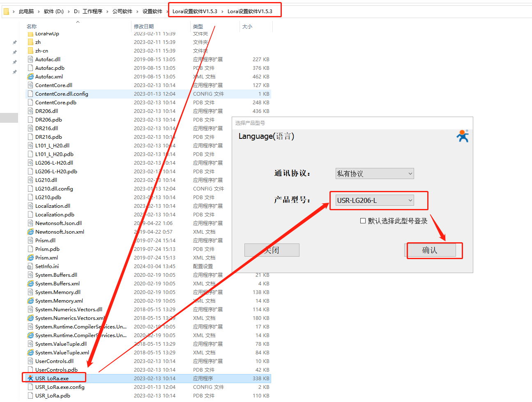532x402 pixels.
Task: Click the Autofac.pdb file icon
Action: pyautogui.click(x=30, y=68)
